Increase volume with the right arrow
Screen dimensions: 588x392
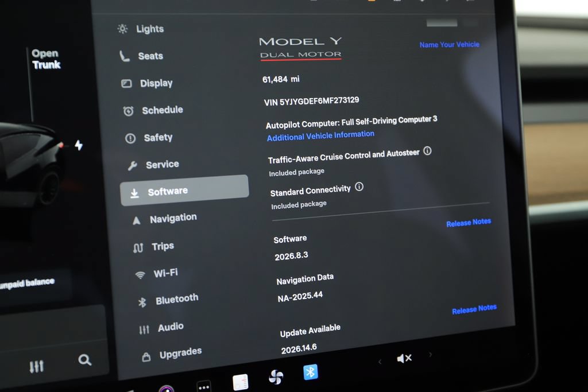(431, 354)
